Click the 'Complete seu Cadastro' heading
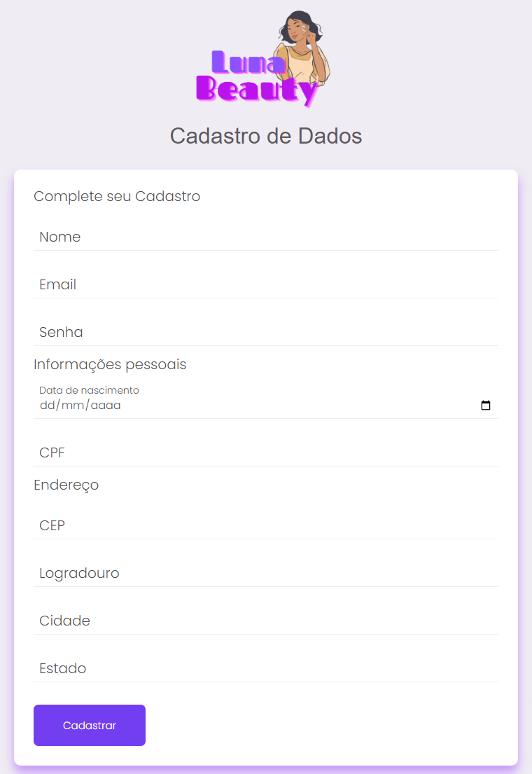The width and height of the screenshot is (532, 774). point(117,197)
